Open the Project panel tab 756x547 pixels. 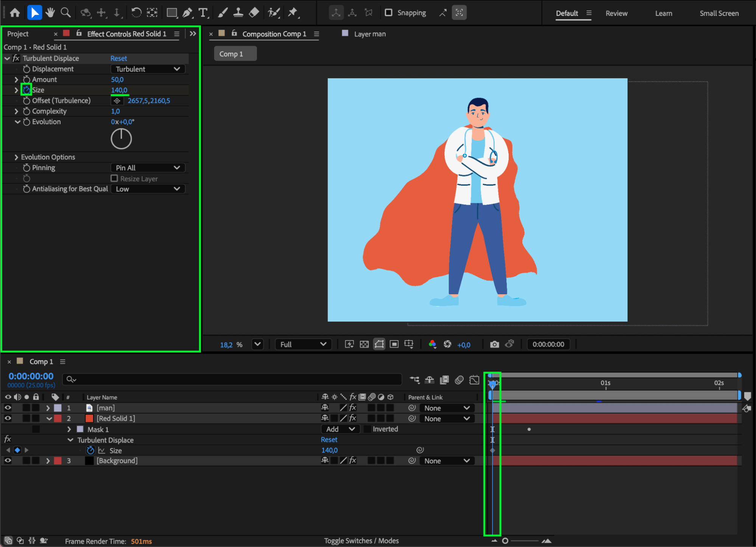click(x=18, y=34)
